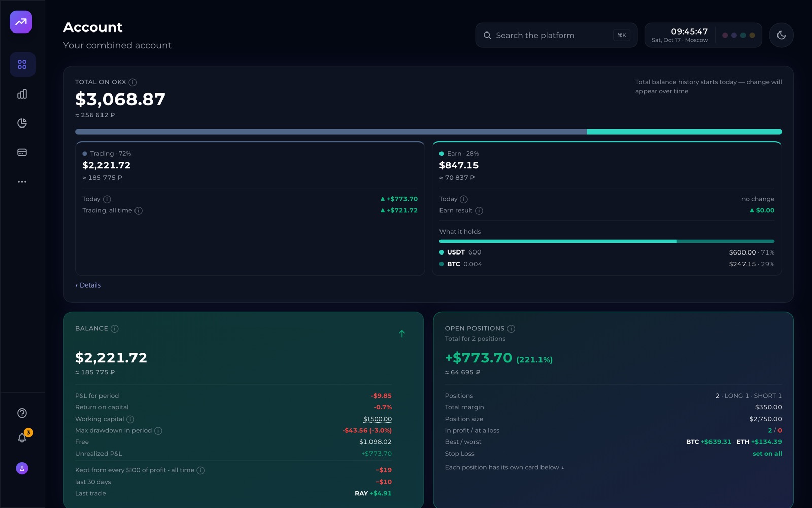
Task: Click the Trading · 72% card header
Action: 107,154
